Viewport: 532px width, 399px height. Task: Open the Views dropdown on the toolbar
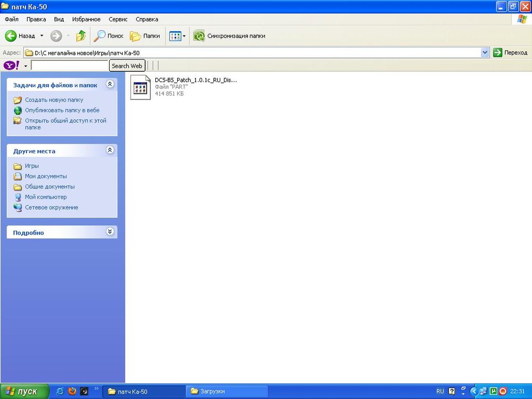coord(182,36)
